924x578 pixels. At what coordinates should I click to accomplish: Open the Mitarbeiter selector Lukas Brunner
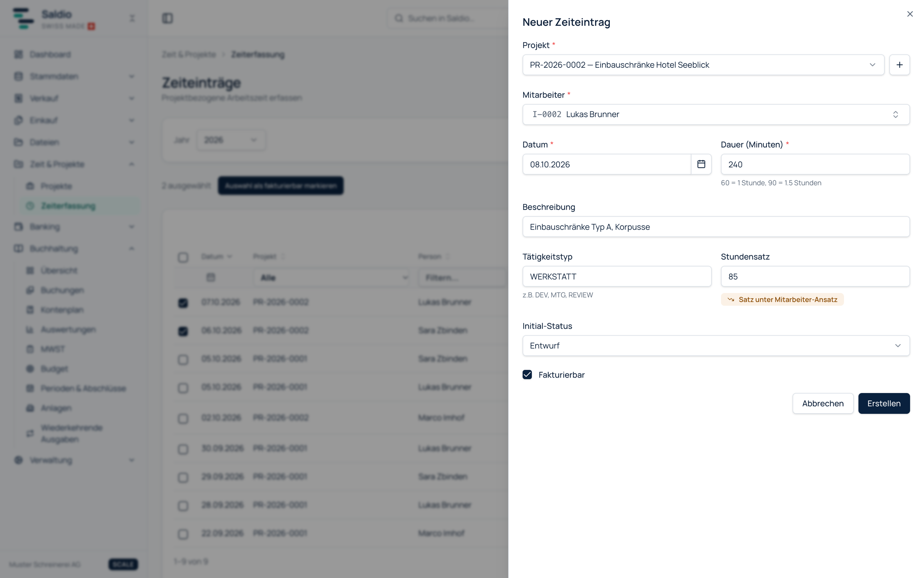click(716, 114)
